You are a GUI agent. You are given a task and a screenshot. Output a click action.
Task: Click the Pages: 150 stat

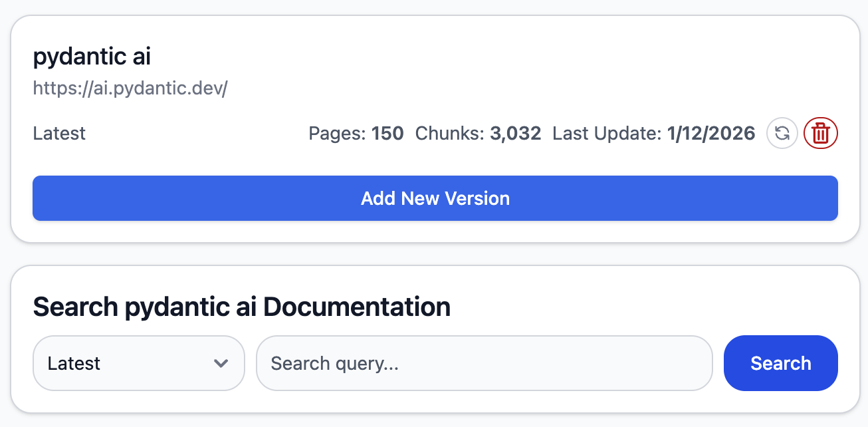click(x=356, y=134)
